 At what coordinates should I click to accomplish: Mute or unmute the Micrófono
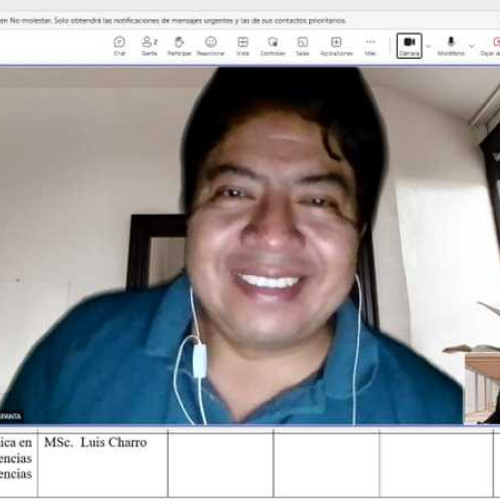pyautogui.click(x=451, y=46)
